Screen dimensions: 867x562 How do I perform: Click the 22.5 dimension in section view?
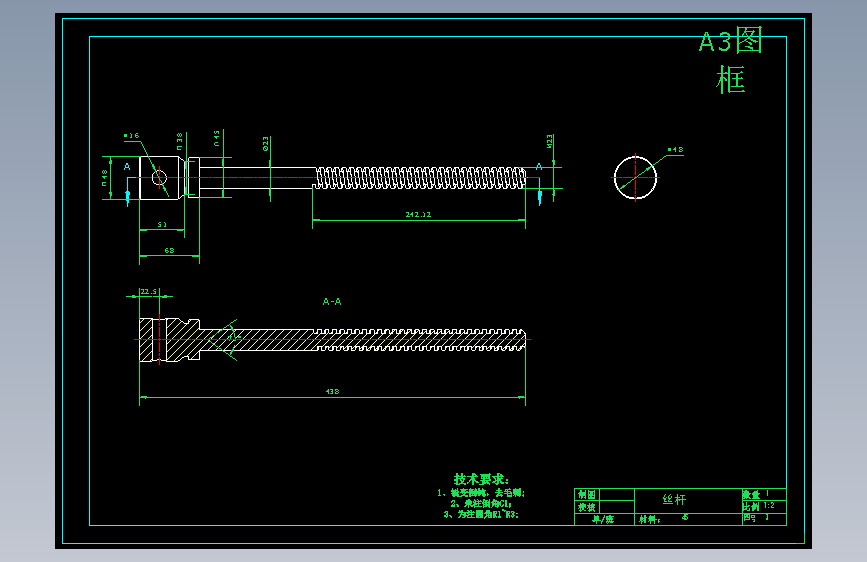[x=148, y=292]
